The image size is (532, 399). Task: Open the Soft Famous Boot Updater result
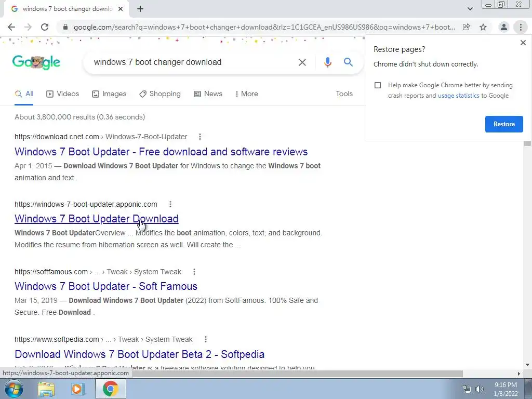[106, 286]
